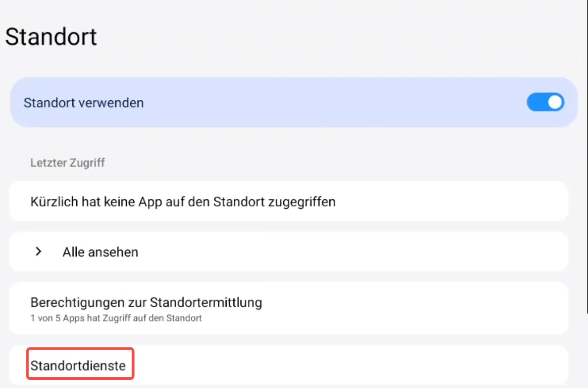Click the "Alle ansehen" text
588x388 pixels.
click(x=100, y=252)
